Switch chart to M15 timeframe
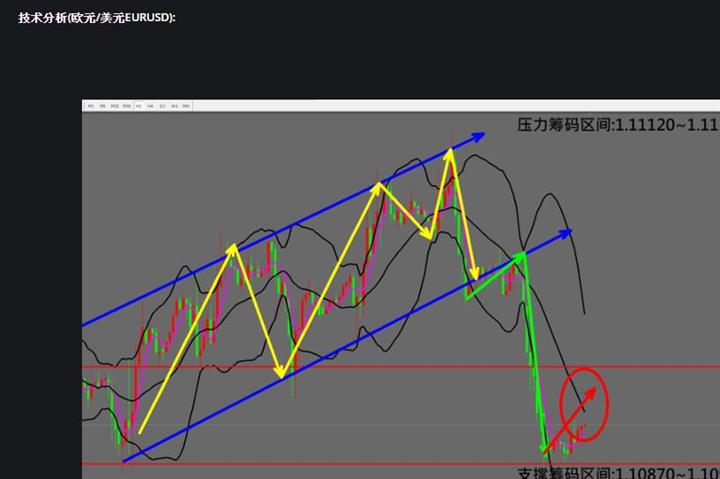 pos(115,106)
